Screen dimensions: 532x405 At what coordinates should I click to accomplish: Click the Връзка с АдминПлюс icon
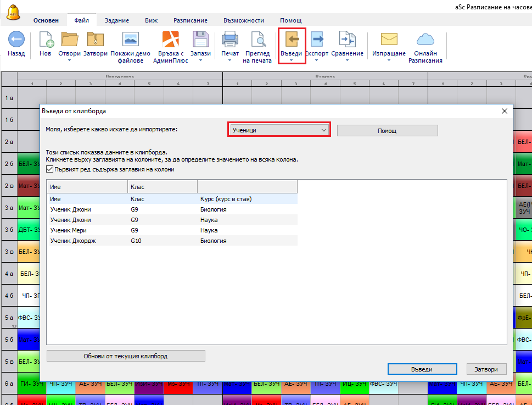(170, 40)
